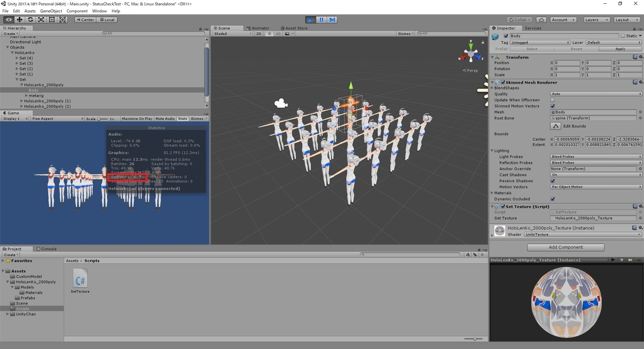Select the Hand view tool
The height and width of the screenshot is (349, 644).
point(9,20)
